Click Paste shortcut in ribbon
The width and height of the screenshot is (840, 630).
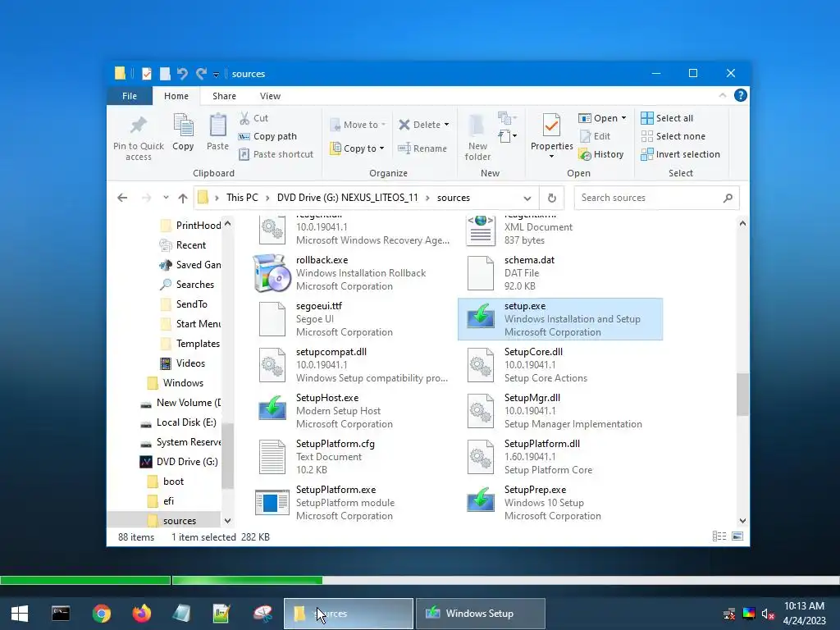click(276, 154)
